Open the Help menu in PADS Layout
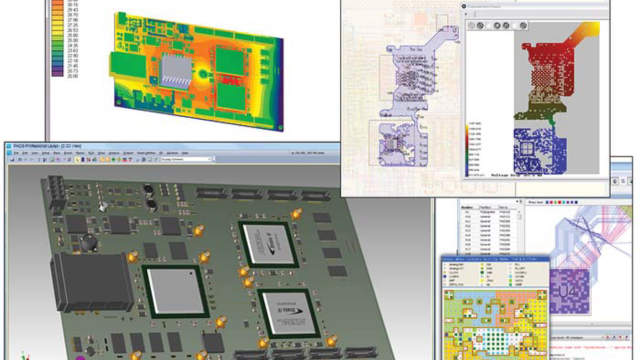 pos(185,153)
